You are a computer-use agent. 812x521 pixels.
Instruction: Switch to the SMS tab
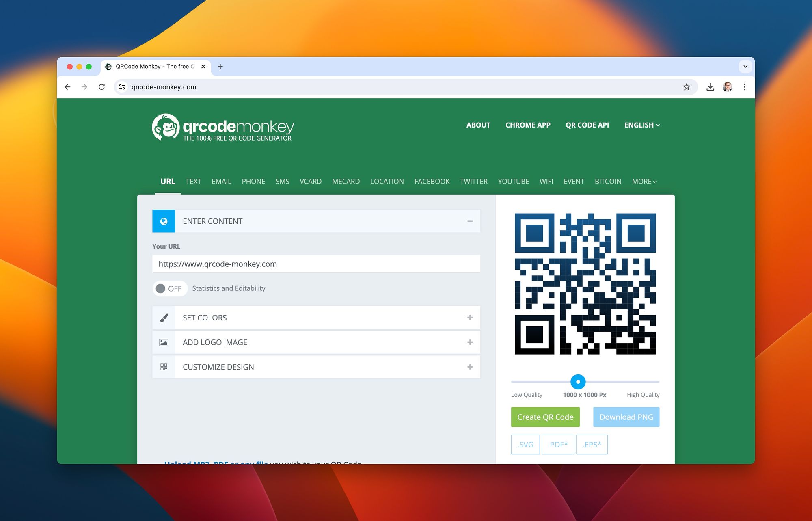[282, 182]
